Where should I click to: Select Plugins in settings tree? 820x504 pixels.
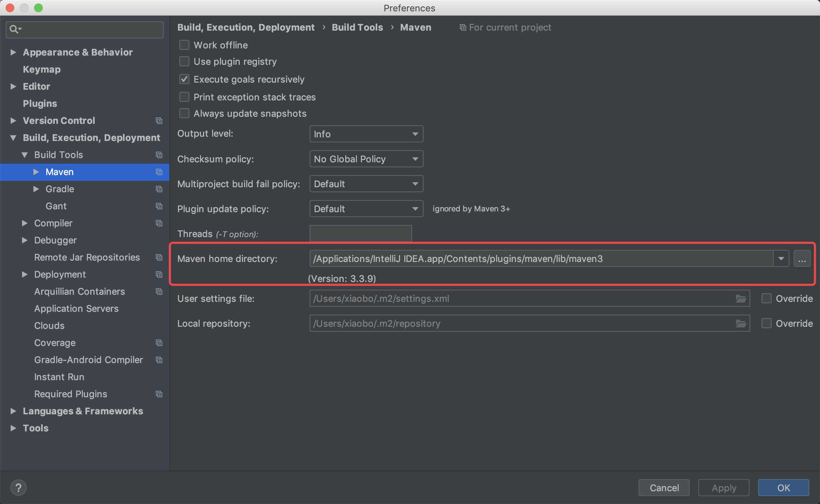coord(40,104)
